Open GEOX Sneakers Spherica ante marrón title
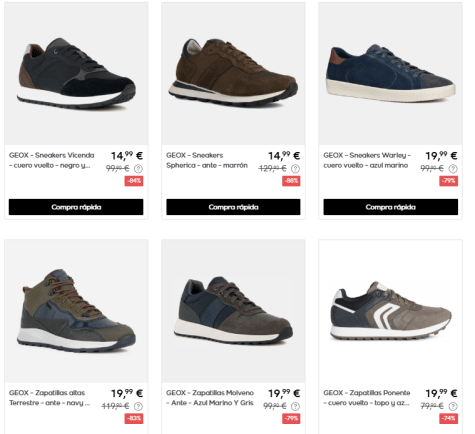Image resolution: width=475 pixels, height=434 pixels. (x=207, y=160)
